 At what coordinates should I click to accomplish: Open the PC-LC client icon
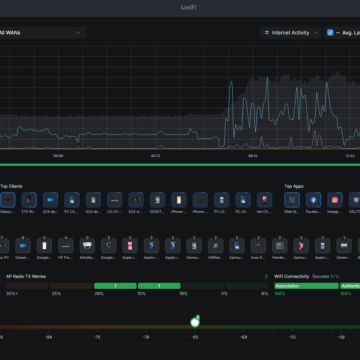pyautogui.click(x=221, y=200)
